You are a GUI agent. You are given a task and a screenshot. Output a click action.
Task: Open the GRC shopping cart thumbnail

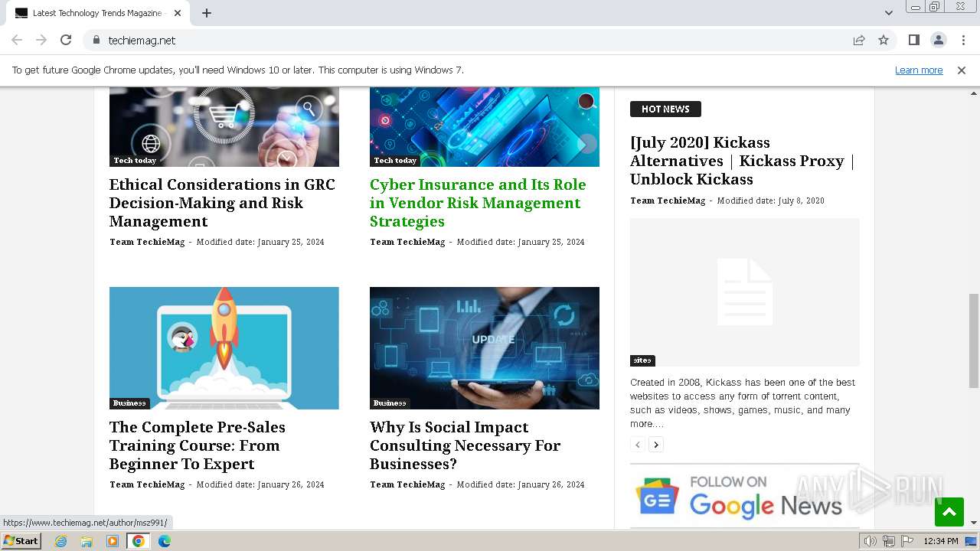tap(224, 126)
